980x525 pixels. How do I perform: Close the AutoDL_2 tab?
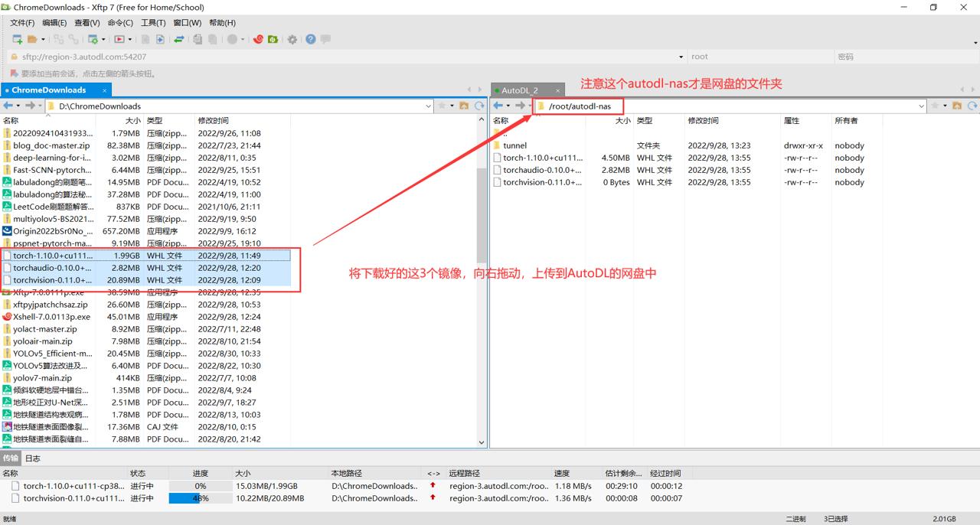[559, 90]
